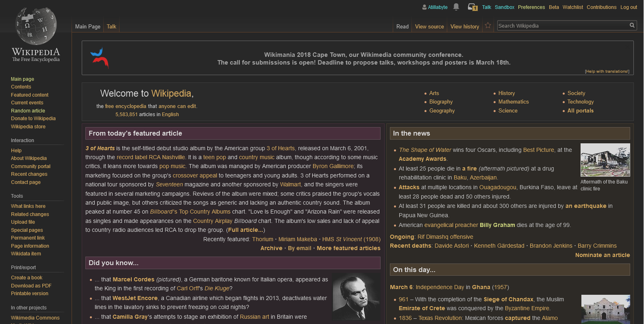The height and width of the screenshot is (324, 644).
Task: Open Wikidata item in sidebar
Action: pos(26,254)
